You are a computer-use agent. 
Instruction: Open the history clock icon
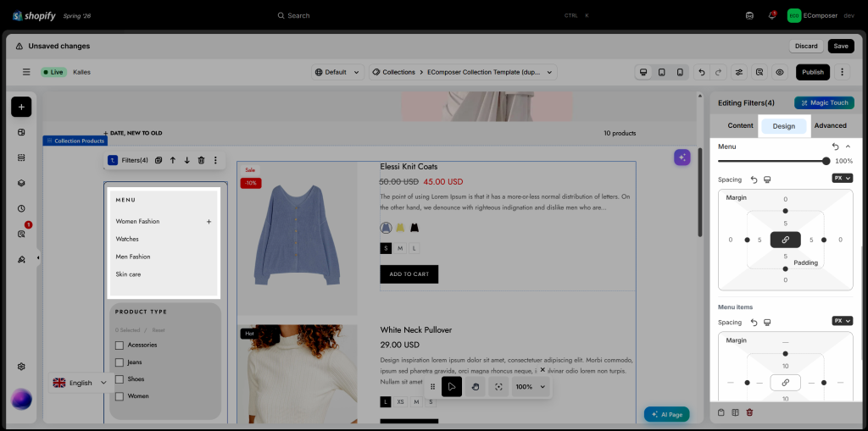click(21, 208)
